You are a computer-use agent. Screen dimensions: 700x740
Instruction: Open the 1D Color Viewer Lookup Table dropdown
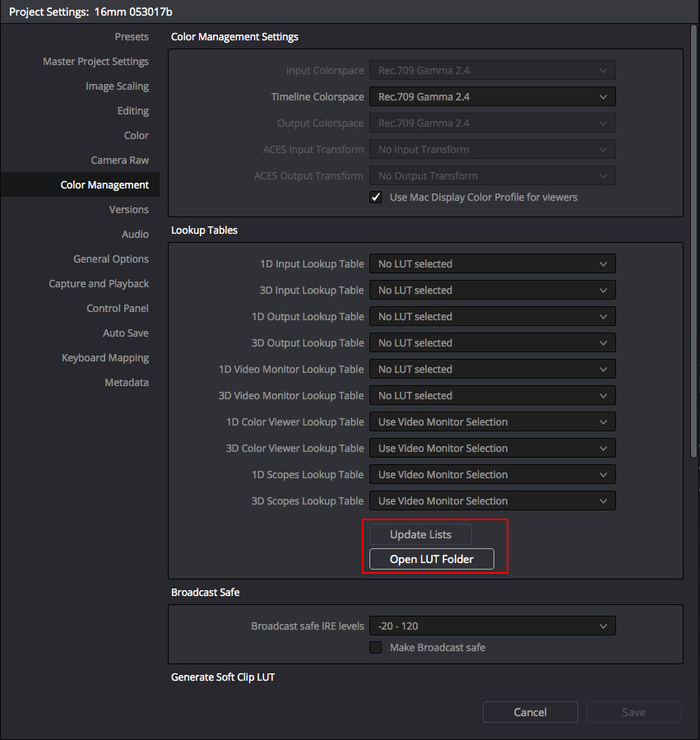492,421
